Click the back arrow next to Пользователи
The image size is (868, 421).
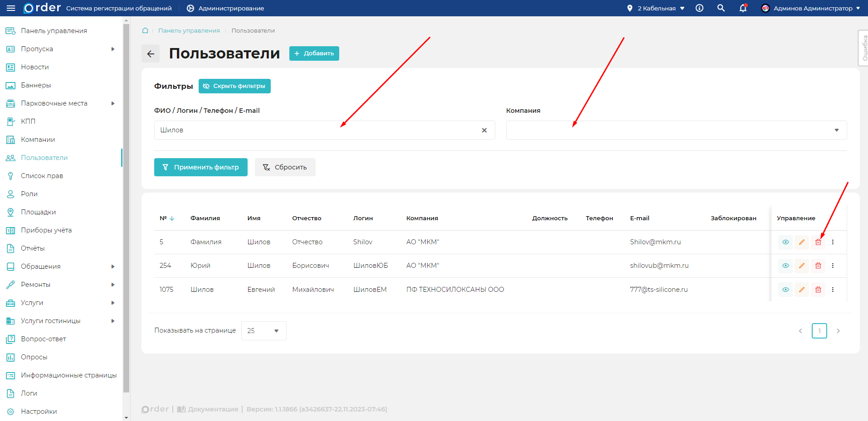click(x=151, y=53)
